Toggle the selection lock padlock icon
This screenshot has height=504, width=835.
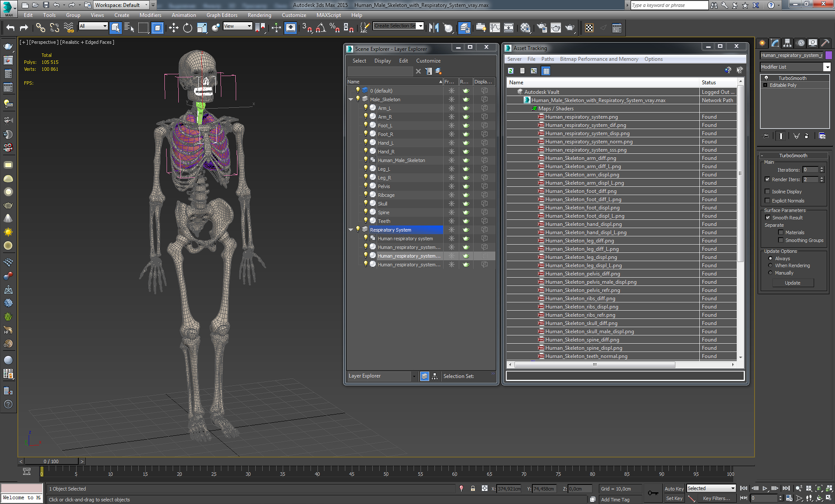tap(473, 488)
